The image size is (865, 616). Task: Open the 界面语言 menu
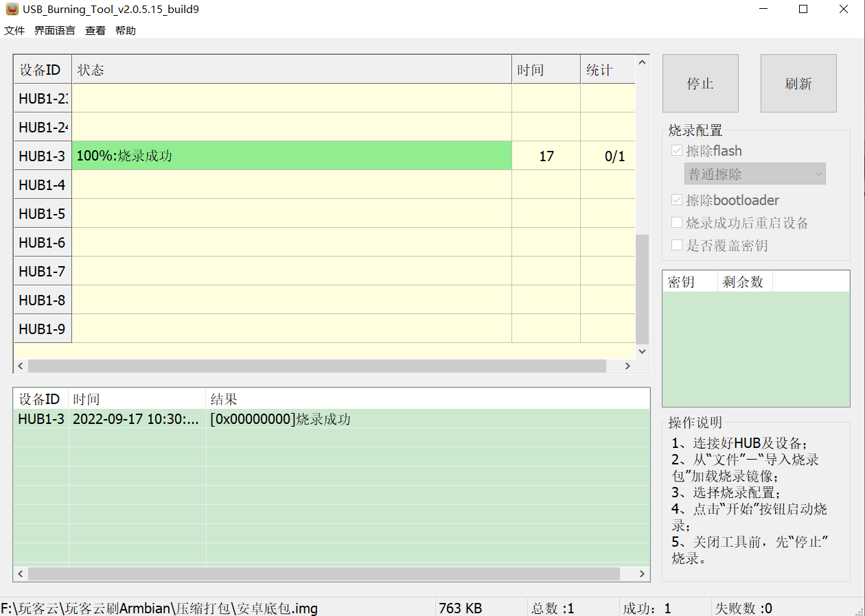pos(55,31)
